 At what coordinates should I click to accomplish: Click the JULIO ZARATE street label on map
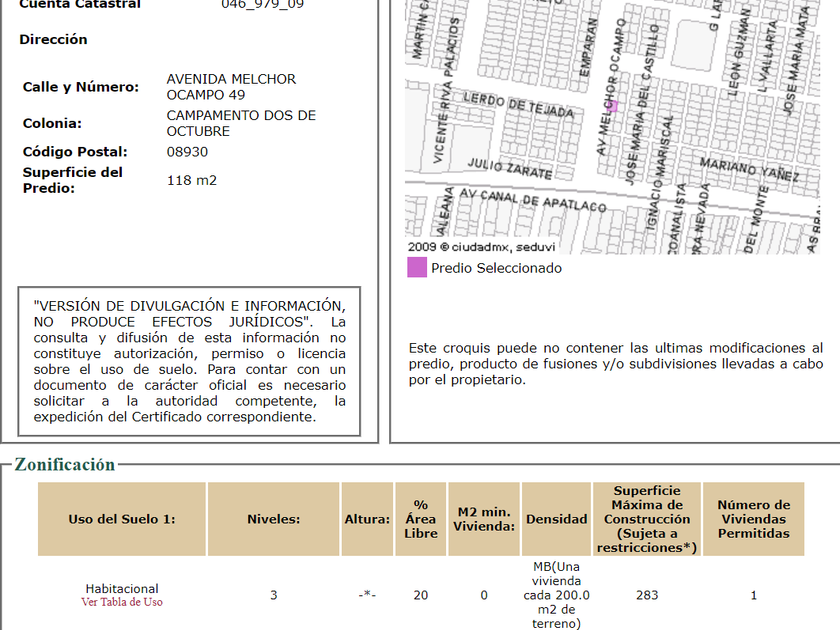(x=509, y=168)
